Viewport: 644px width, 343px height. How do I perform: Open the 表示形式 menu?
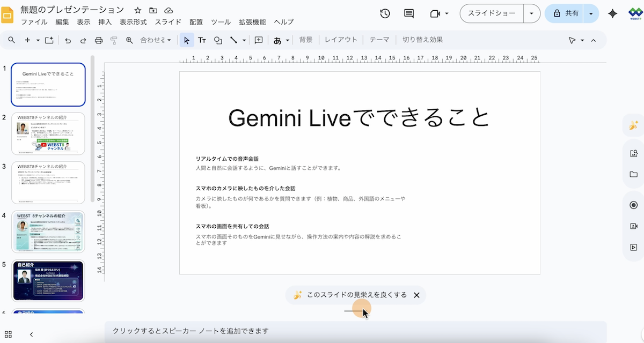(x=133, y=22)
